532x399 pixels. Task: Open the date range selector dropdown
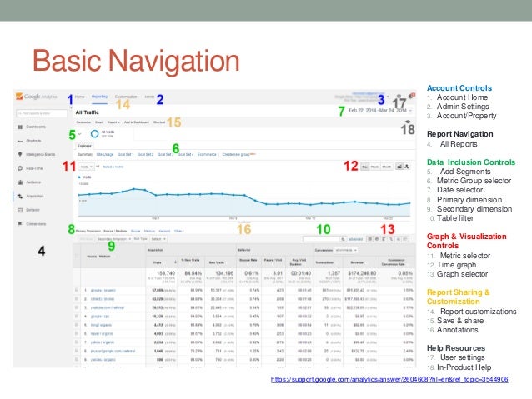pyautogui.click(x=381, y=111)
